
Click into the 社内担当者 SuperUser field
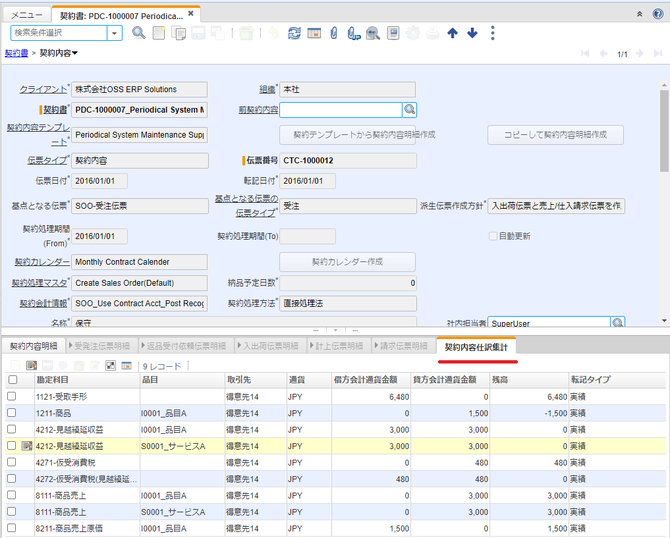[x=549, y=323]
